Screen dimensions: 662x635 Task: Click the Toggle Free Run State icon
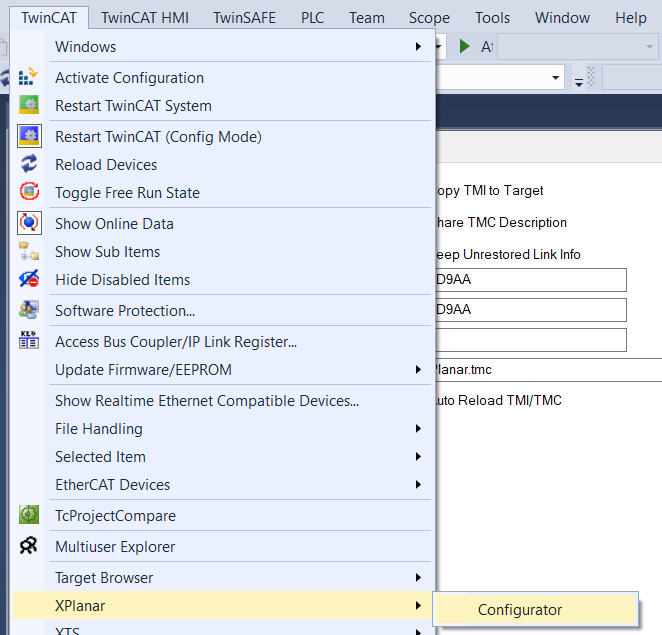(x=29, y=192)
